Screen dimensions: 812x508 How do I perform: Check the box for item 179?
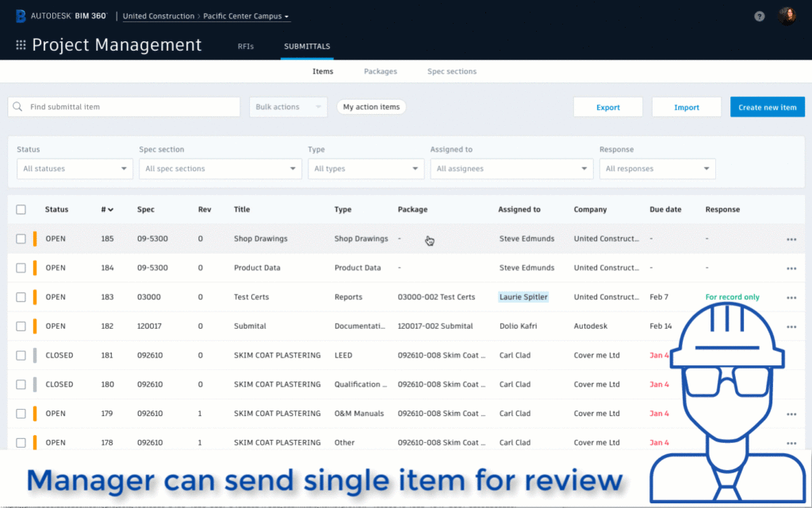(x=21, y=414)
